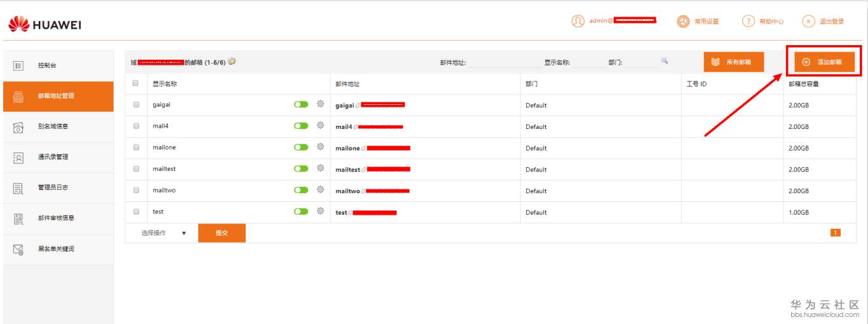Image resolution: width=868 pixels, height=324 pixels.
Task: Open settings gear for gaigai mailbox
Action: point(320,104)
